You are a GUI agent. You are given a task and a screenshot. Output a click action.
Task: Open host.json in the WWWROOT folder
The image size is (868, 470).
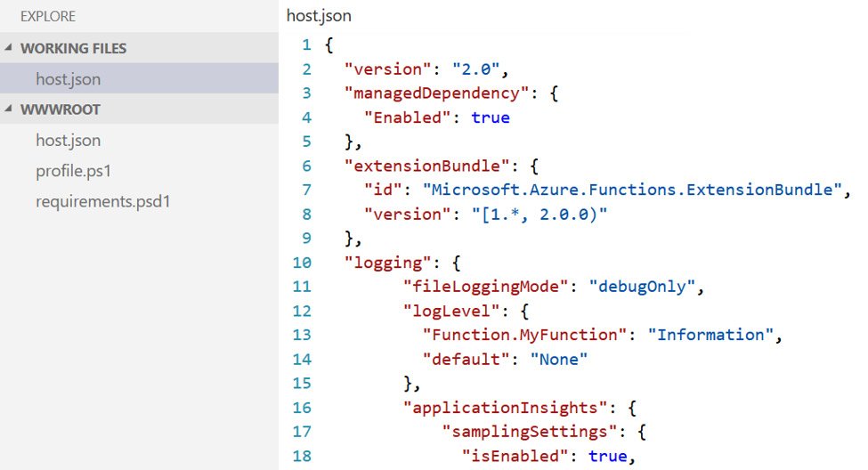(68, 141)
